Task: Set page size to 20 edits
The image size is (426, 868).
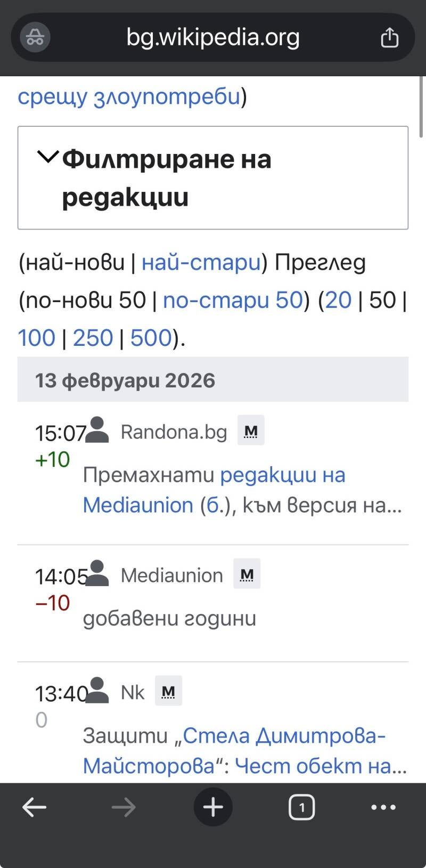Action: [338, 301]
